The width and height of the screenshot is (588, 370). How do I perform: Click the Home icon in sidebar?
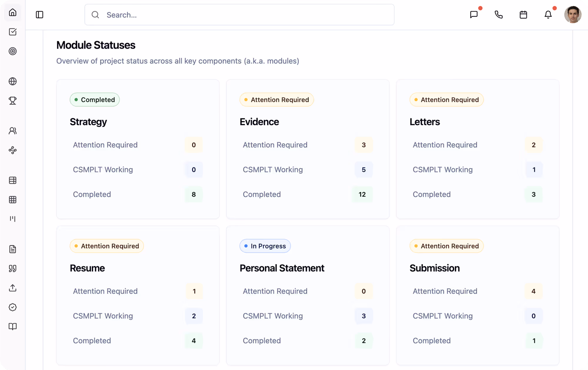tap(13, 13)
